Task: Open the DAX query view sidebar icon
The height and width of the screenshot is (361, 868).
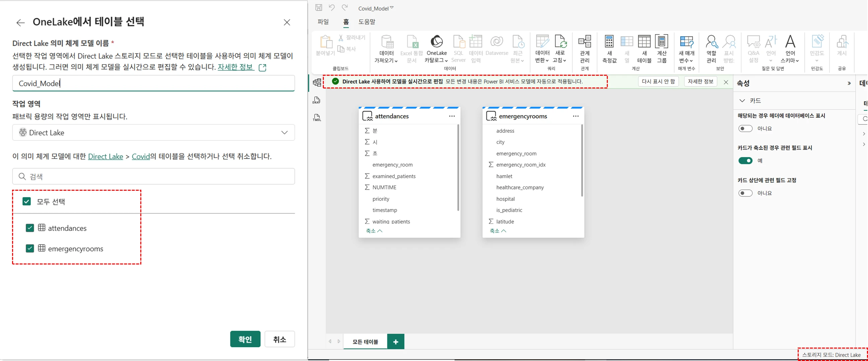Action: [316, 100]
